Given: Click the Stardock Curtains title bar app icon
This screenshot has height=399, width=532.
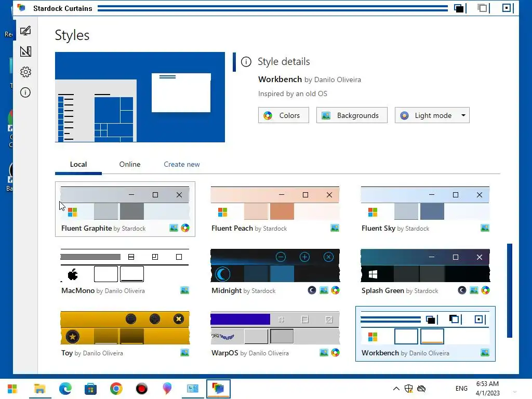Looking at the screenshot, I should [21, 8].
